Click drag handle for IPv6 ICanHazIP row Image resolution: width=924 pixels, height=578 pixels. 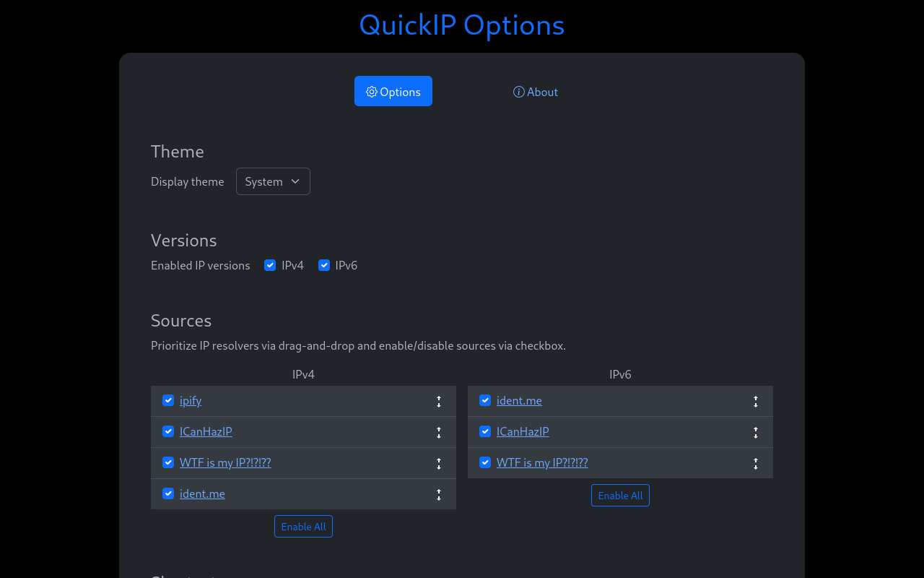(755, 433)
